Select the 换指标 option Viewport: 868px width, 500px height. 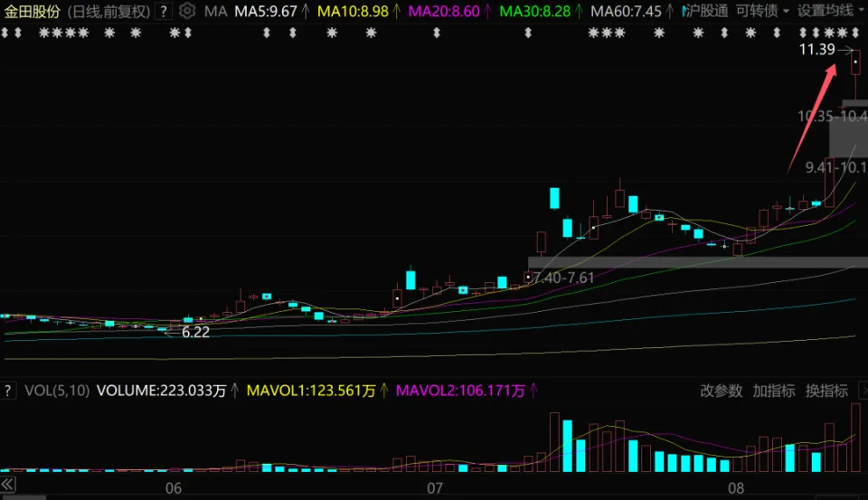tap(826, 391)
